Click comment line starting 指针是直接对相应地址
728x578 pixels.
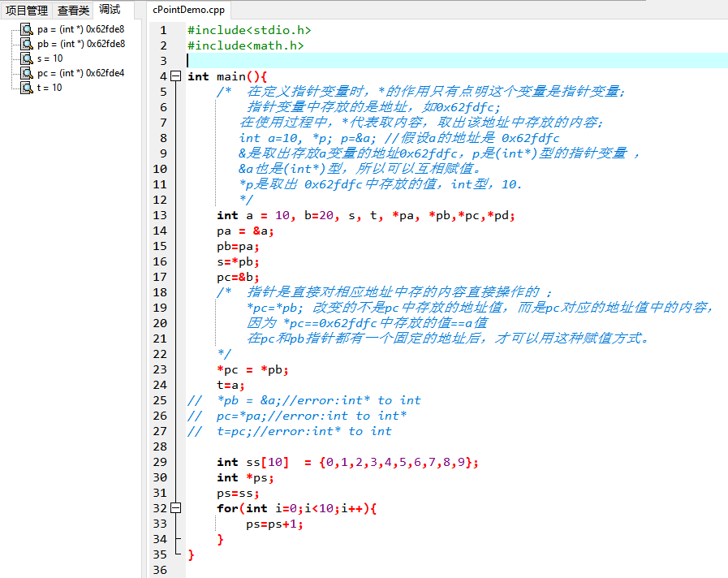pyautogui.click(x=384, y=292)
